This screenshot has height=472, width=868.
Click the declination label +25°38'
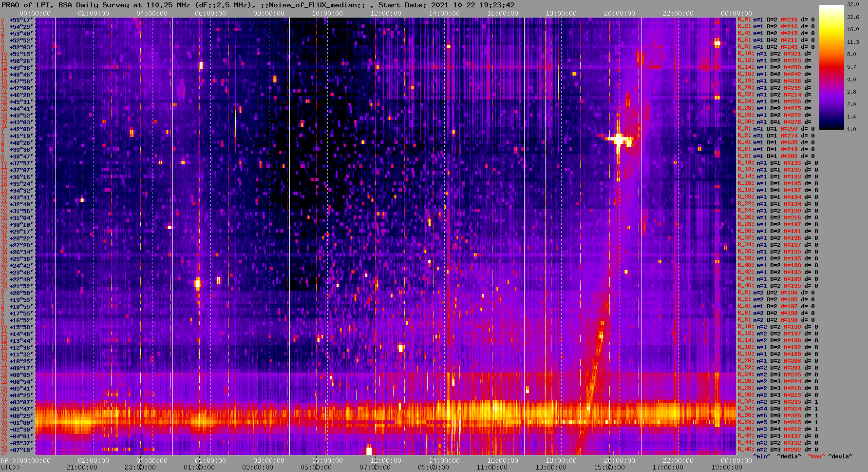tap(20, 259)
